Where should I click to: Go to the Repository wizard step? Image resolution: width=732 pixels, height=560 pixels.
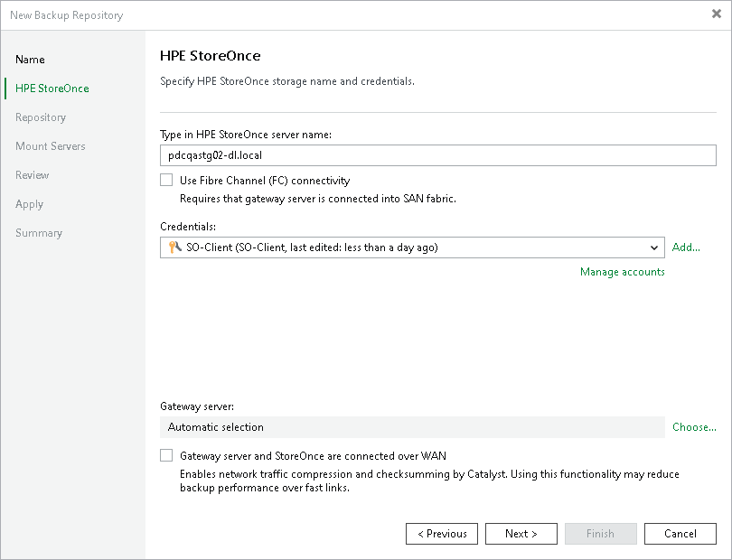(x=41, y=117)
